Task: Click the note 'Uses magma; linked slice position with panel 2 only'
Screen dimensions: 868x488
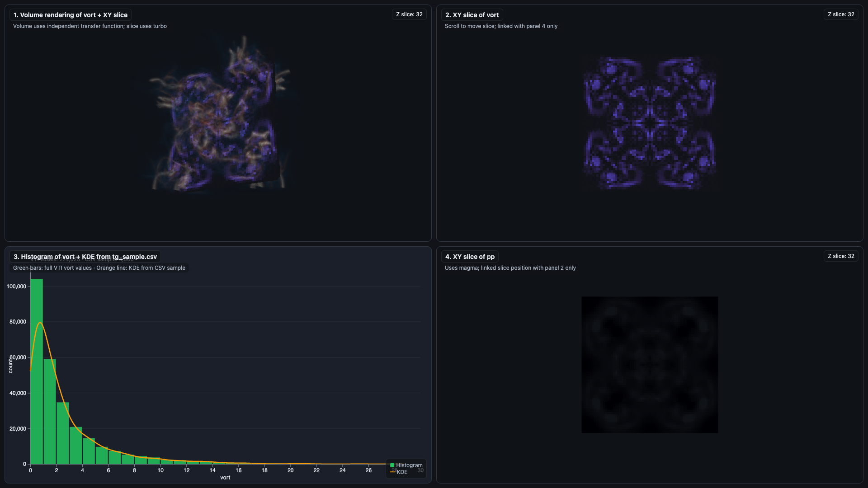Action: (510, 268)
